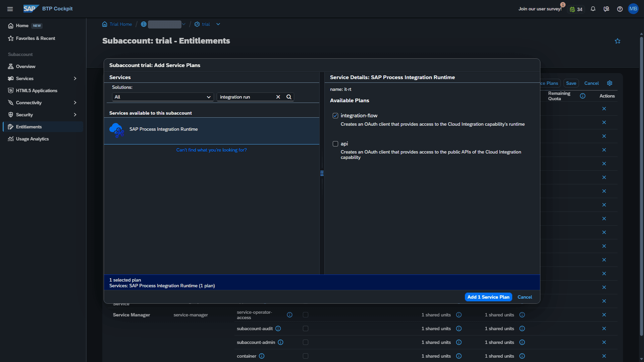Check the api plan checkbox

[335, 144]
